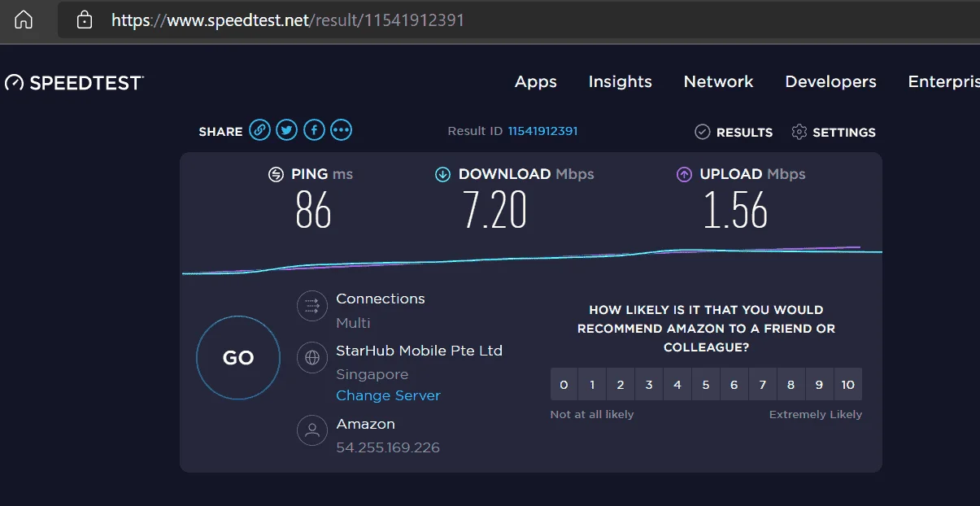Click Result ID 11541912391 link
980x506 pixels.
coord(542,131)
